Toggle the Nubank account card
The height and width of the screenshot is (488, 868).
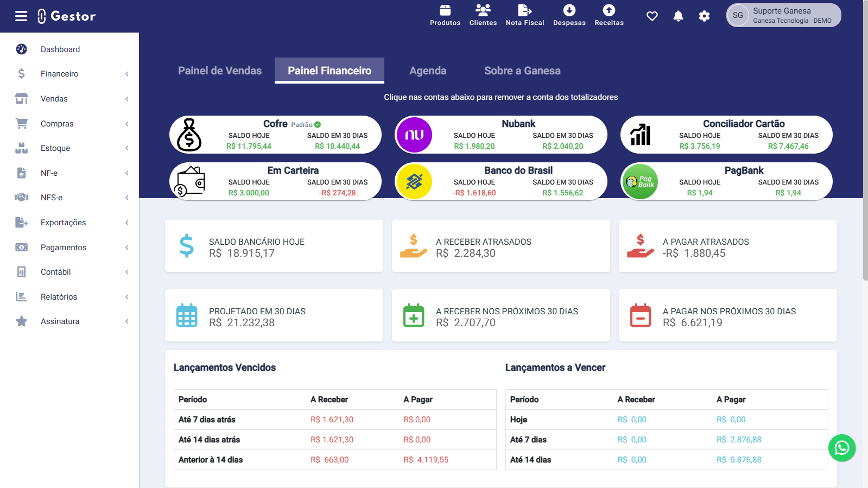pyautogui.click(x=501, y=135)
